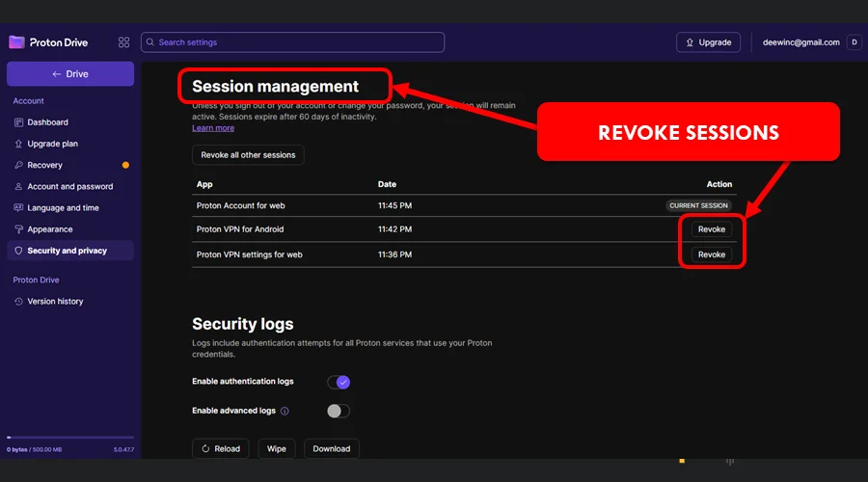Enable advanced logs toggle
The height and width of the screenshot is (482, 868).
click(339, 411)
